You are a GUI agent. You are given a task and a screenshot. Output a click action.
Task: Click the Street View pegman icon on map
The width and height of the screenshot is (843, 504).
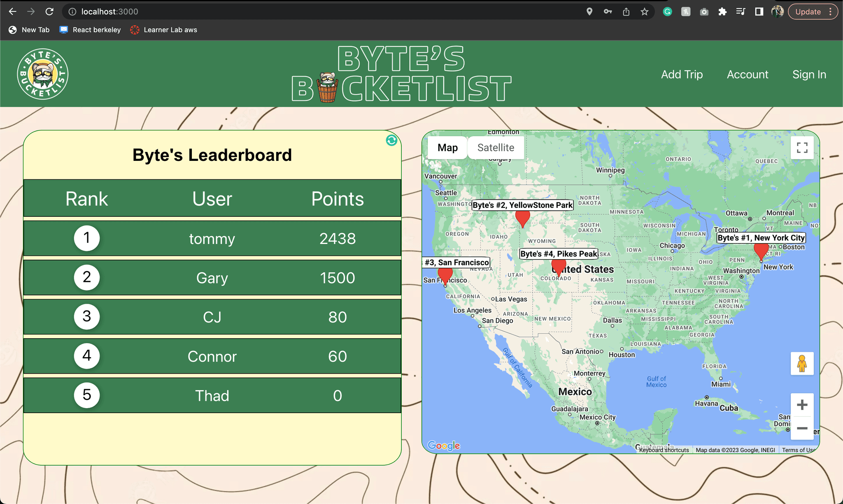tap(802, 363)
